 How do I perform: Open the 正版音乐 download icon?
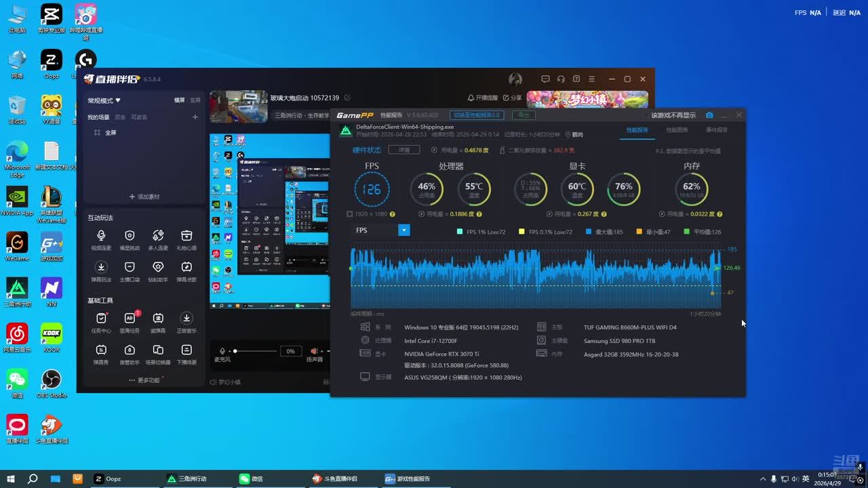(186, 319)
